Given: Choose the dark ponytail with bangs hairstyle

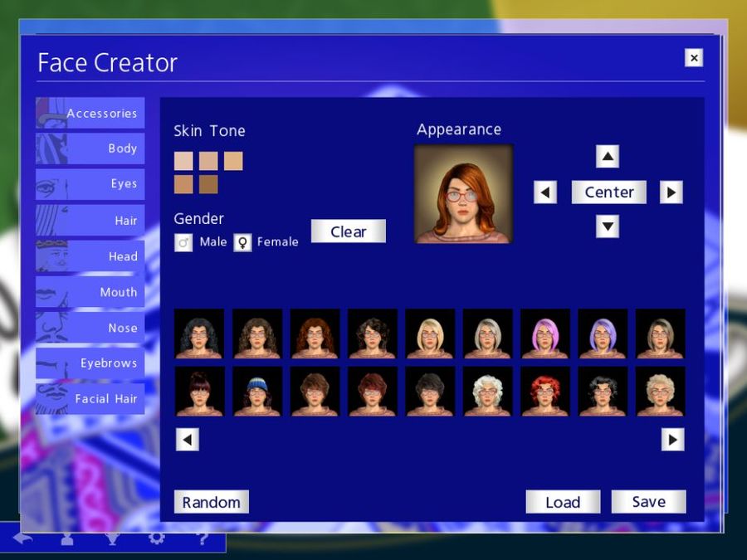Looking at the screenshot, I should coord(199,392).
